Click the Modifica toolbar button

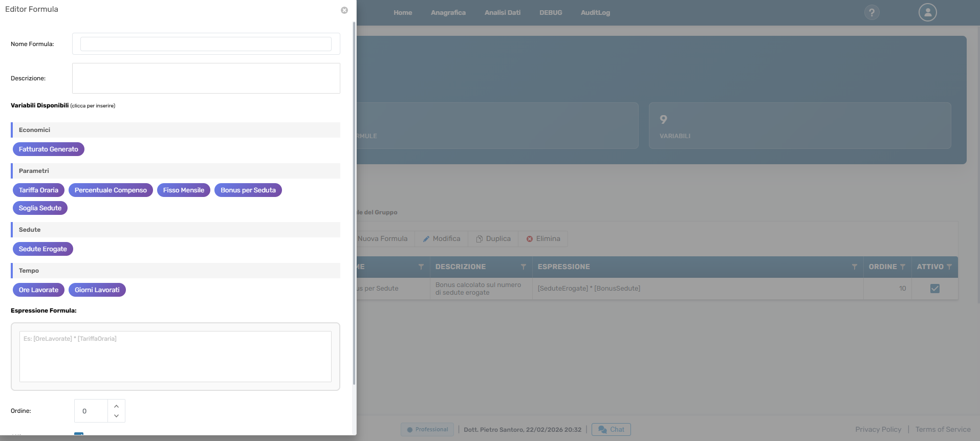point(442,239)
